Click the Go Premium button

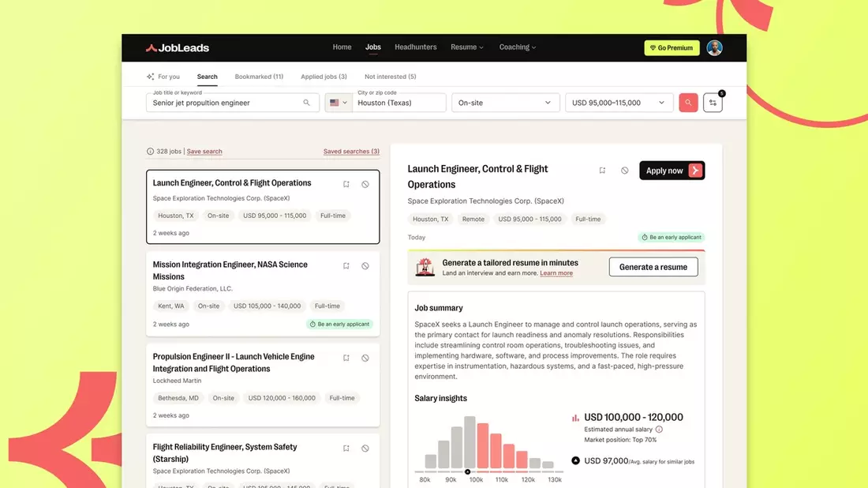[x=672, y=48]
